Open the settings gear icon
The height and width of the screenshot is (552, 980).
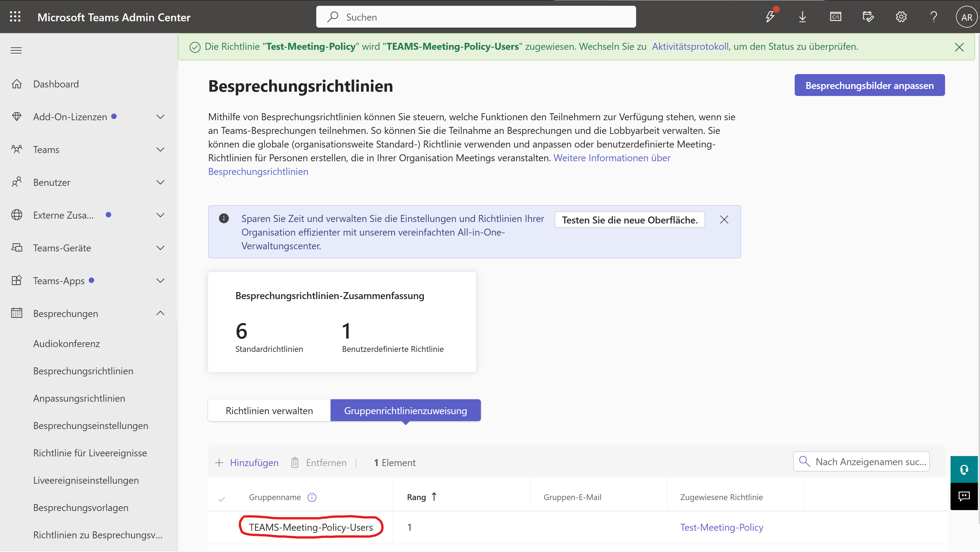(x=901, y=17)
